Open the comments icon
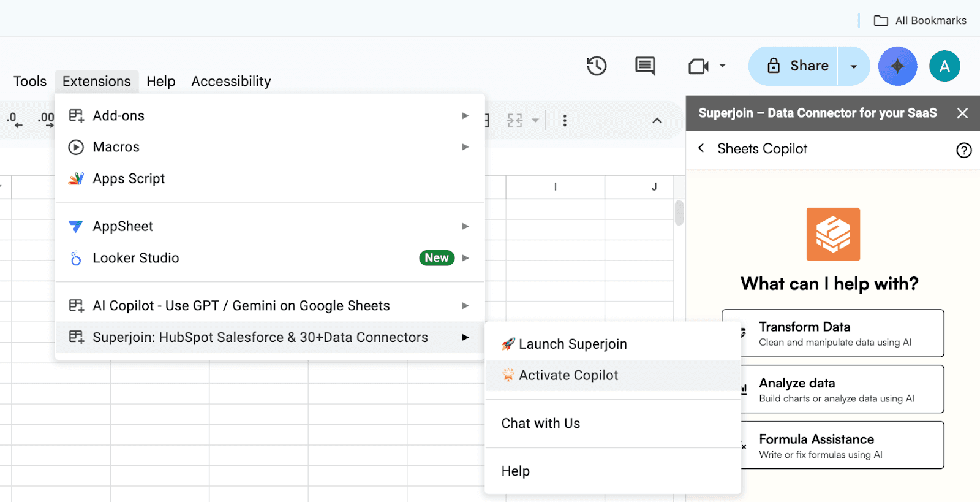Viewport: 980px width, 502px height. pyautogui.click(x=645, y=66)
